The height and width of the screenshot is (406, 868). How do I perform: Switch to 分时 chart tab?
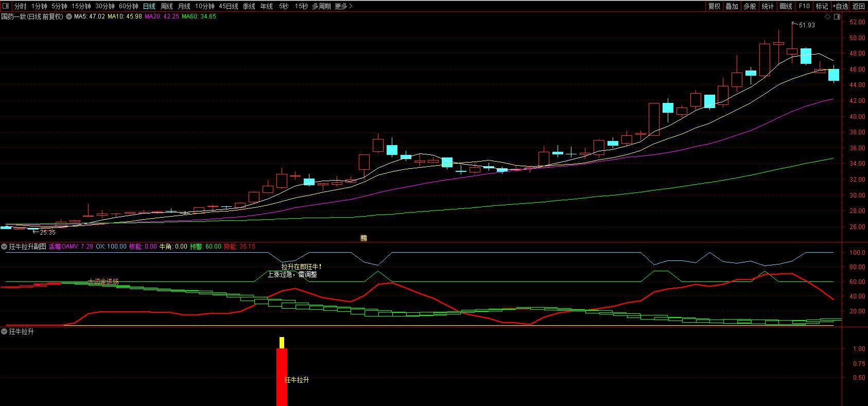point(20,6)
